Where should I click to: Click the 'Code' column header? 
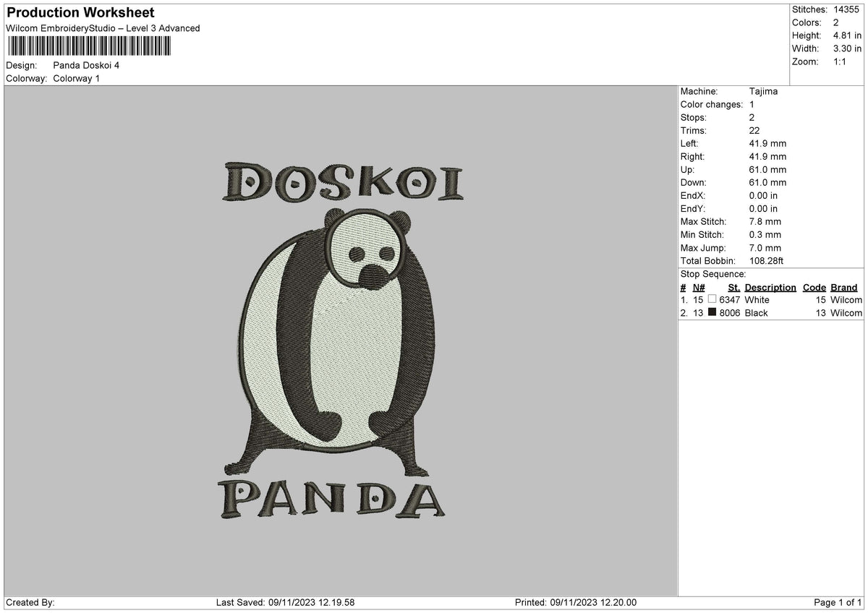pos(814,287)
